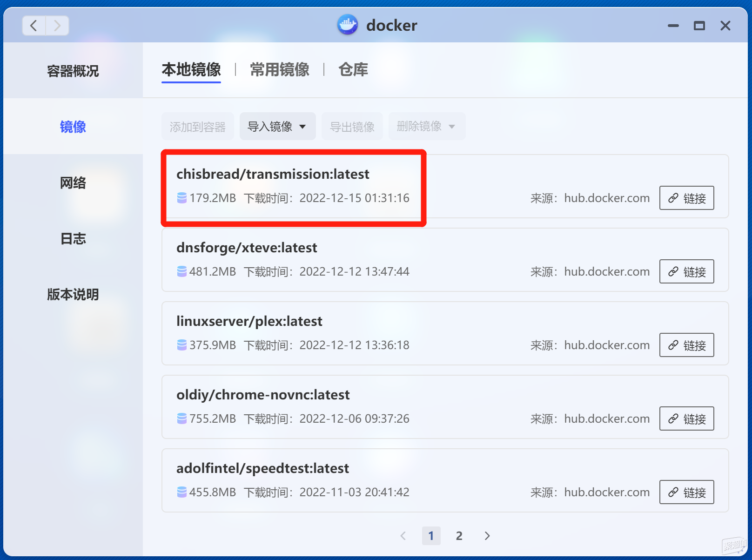Screen dimensions: 752x560
Task: Click hub.docker.com source of xteve image
Action: (x=607, y=271)
